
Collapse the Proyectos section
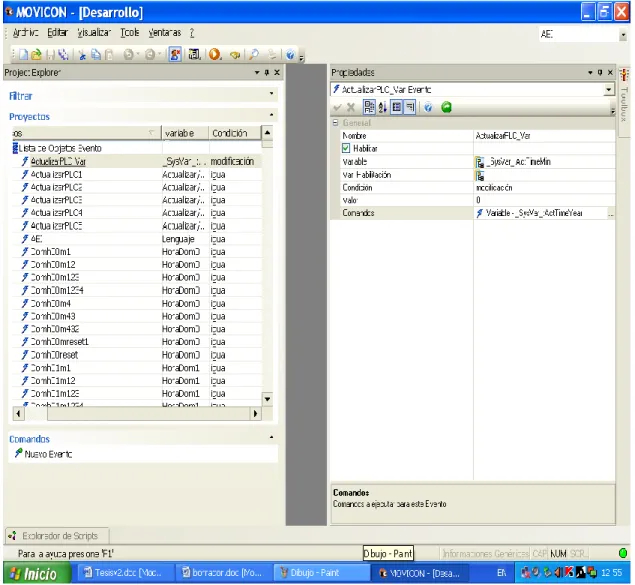pyautogui.click(x=271, y=115)
